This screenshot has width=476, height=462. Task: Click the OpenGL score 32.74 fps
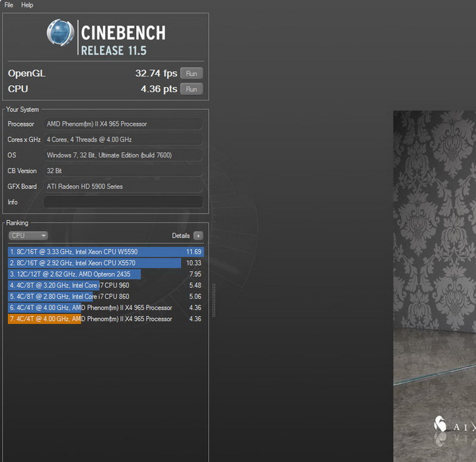pos(156,73)
